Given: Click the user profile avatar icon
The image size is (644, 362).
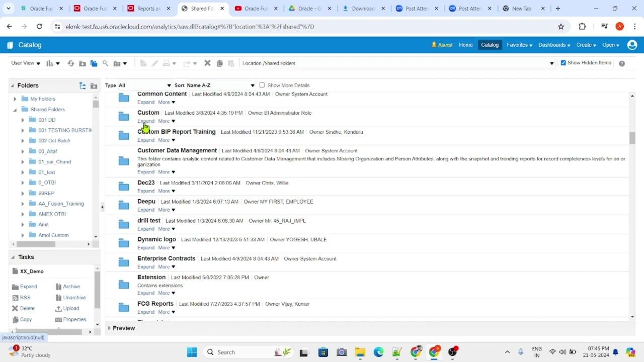Looking at the screenshot, I should click(x=632, y=45).
